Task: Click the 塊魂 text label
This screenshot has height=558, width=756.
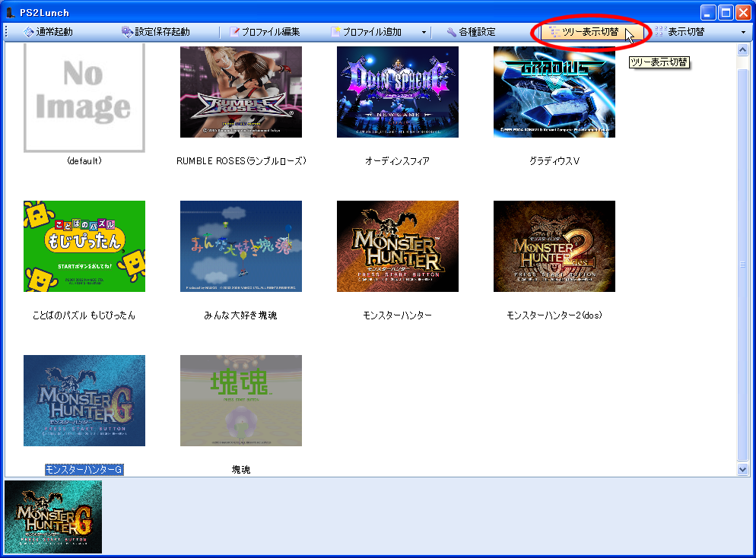Action: [241, 469]
